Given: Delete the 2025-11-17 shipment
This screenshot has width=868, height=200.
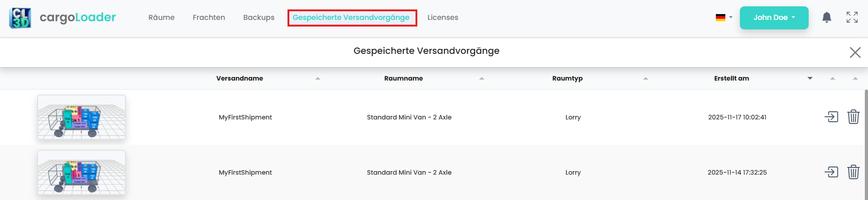Looking at the screenshot, I should [x=853, y=117].
